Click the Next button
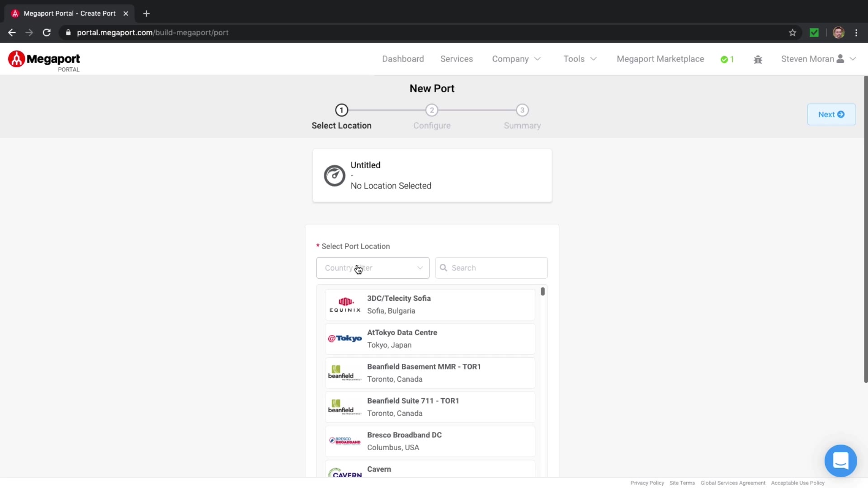Viewport: 868px width, 488px height. point(831,114)
